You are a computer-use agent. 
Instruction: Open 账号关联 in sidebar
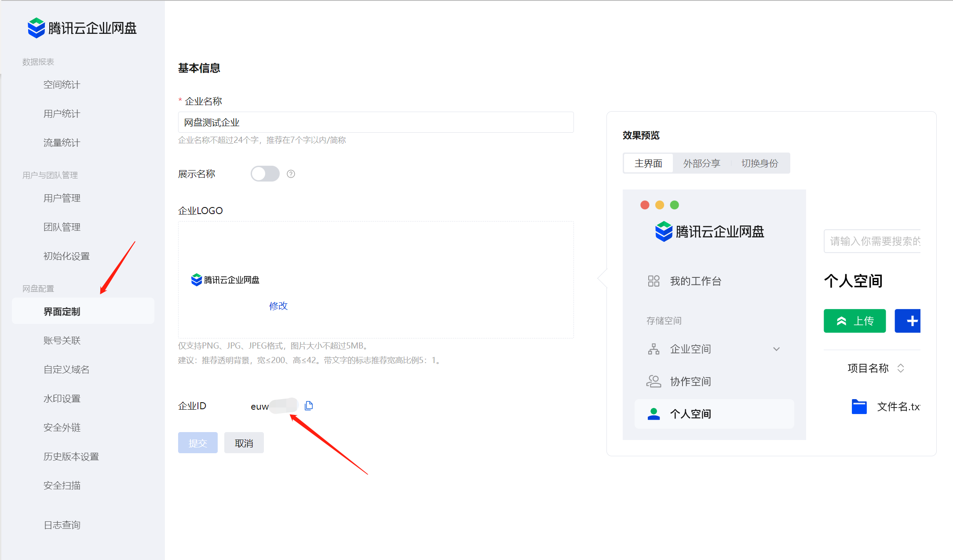point(62,341)
